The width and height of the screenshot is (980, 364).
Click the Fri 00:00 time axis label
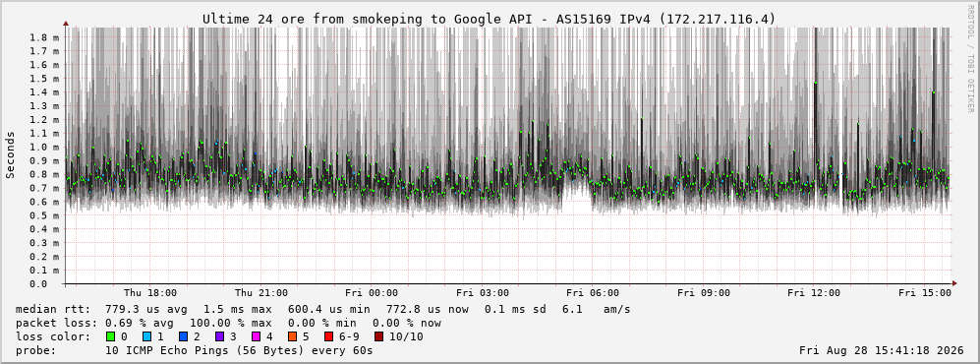tap(372, 293)
